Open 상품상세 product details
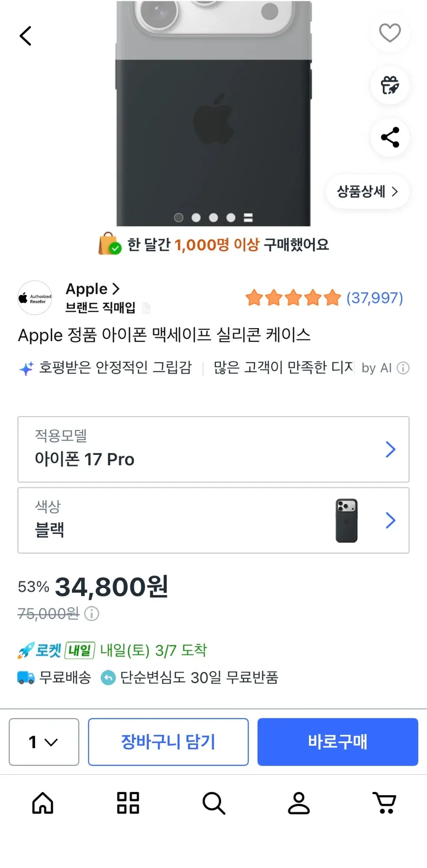 [x=367, y=191]
